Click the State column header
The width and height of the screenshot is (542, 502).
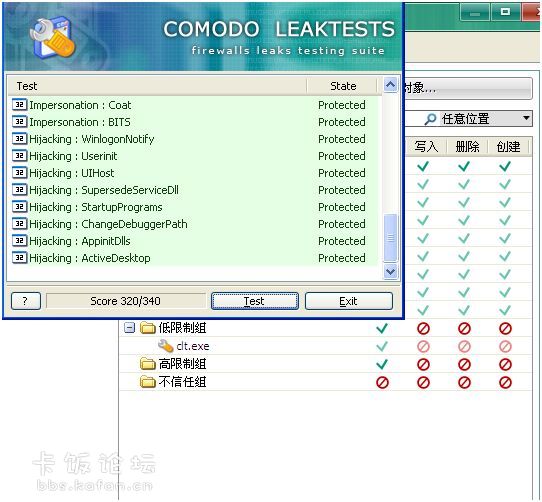(342, 86)
